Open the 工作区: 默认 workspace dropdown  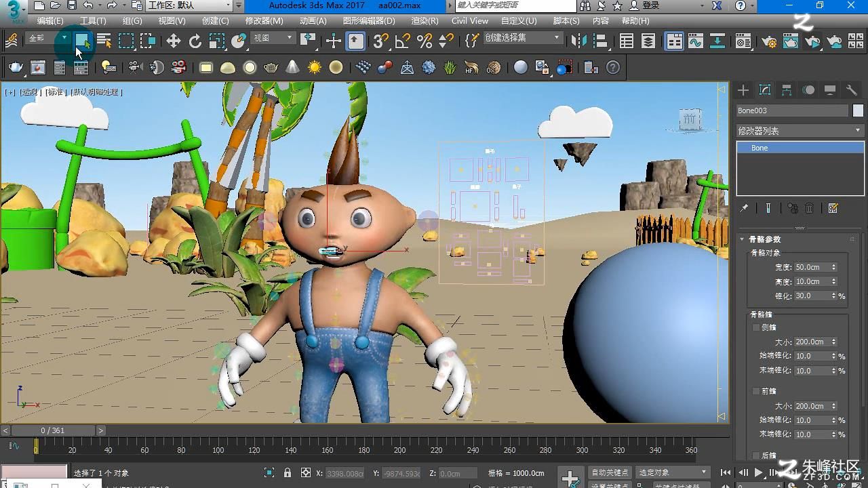point(190,5)
